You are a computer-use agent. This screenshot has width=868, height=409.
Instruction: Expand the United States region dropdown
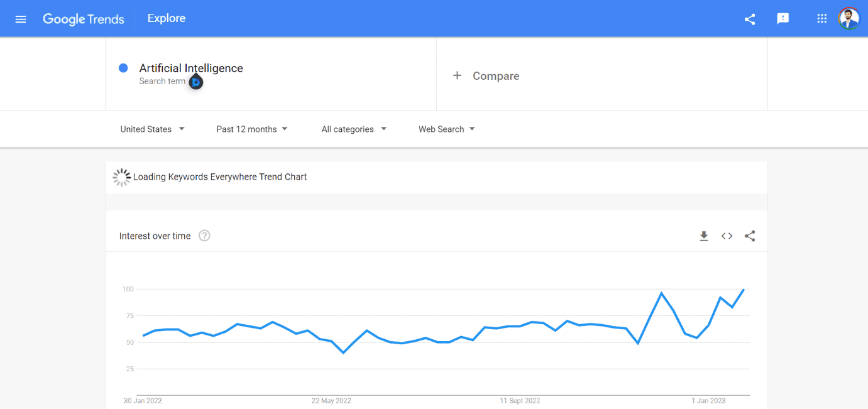coord(152,129)
